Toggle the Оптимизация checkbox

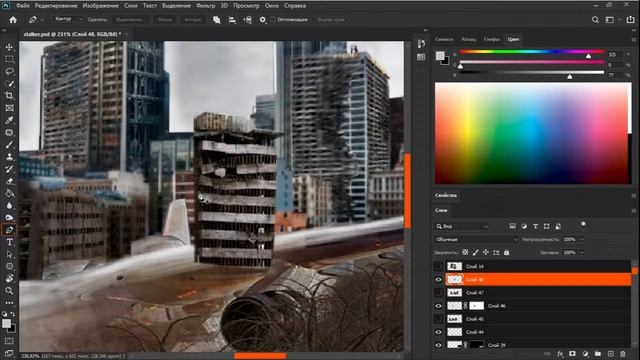click(273, 19)
